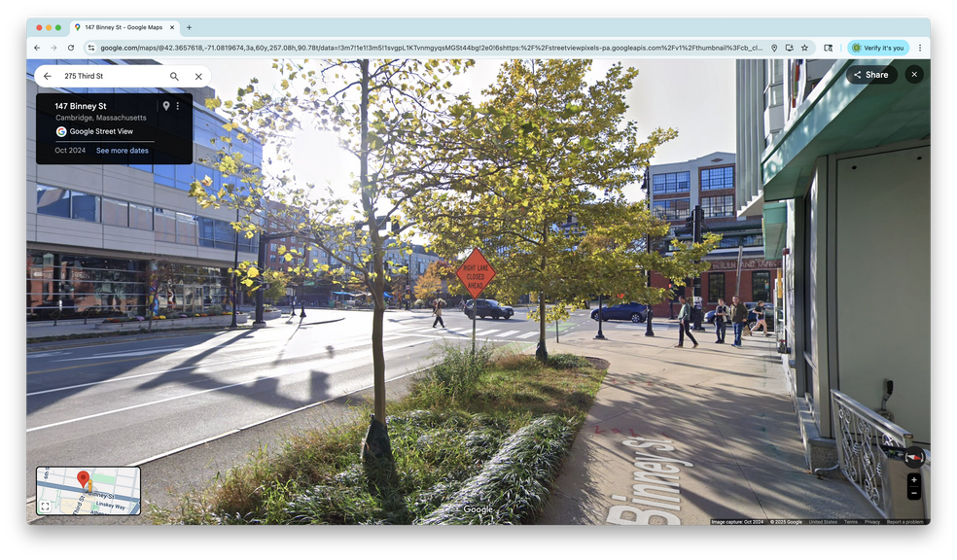The width and height of the screenshot is (957, 560).
Task: Exit Street View with the close button
Action: click(913, 74)
